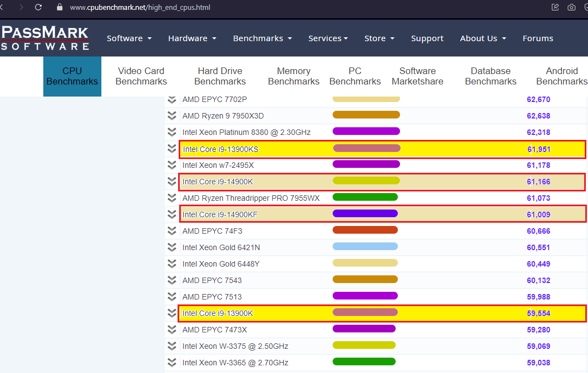Click the edit/note icon in browser toolbar
Image resolution: width=588 pixels, height=373 pixels.
(555, 7)
